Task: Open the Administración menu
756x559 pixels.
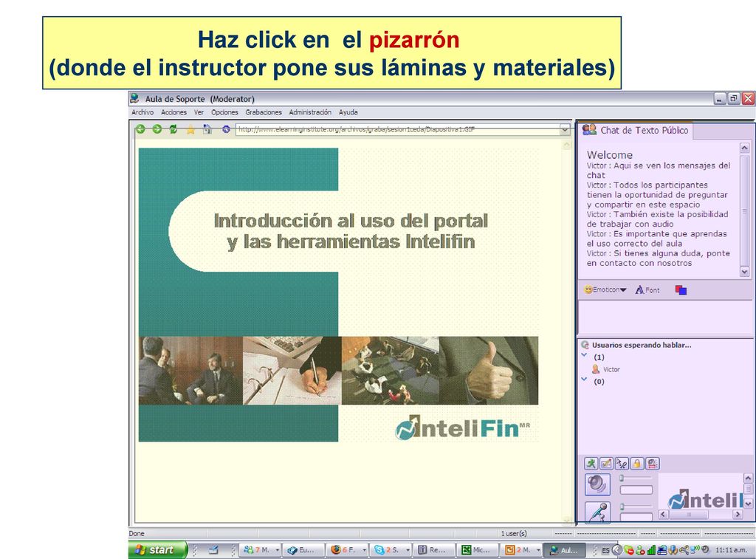Action: click(310, 112)
